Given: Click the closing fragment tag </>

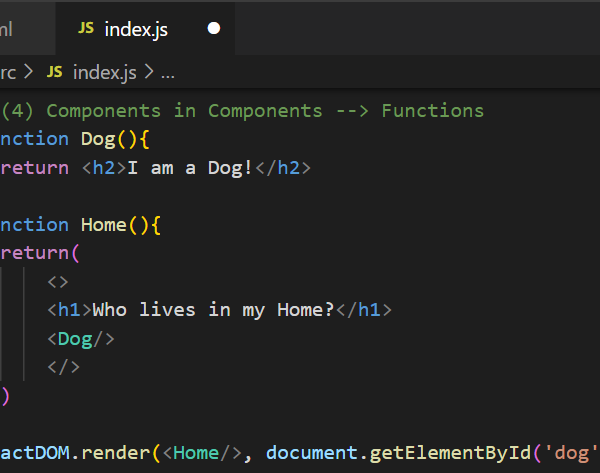Looking at the screenshot, I should pyautogui.click(x=63, y=367).
